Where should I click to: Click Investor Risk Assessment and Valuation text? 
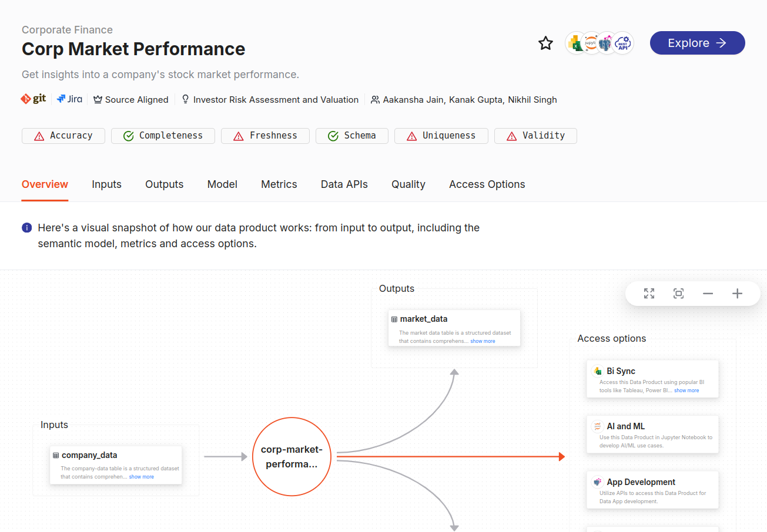(x=276, y=100)
